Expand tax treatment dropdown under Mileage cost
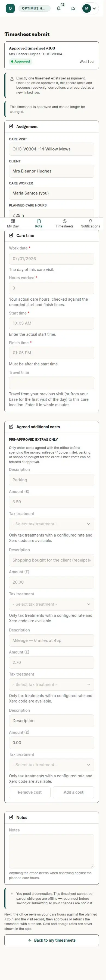This screenshot has width=106, height=980. click(x=52, y=685)
